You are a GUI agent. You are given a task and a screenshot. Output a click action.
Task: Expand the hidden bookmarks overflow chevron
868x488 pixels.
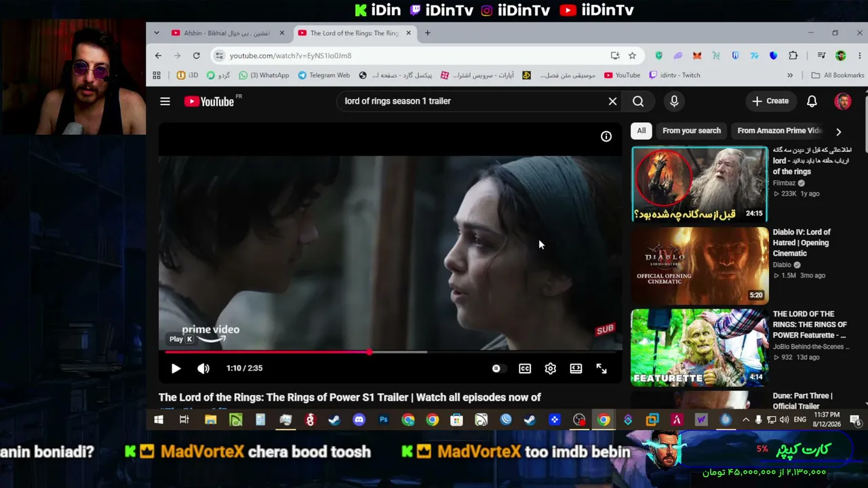click(790, 75)
